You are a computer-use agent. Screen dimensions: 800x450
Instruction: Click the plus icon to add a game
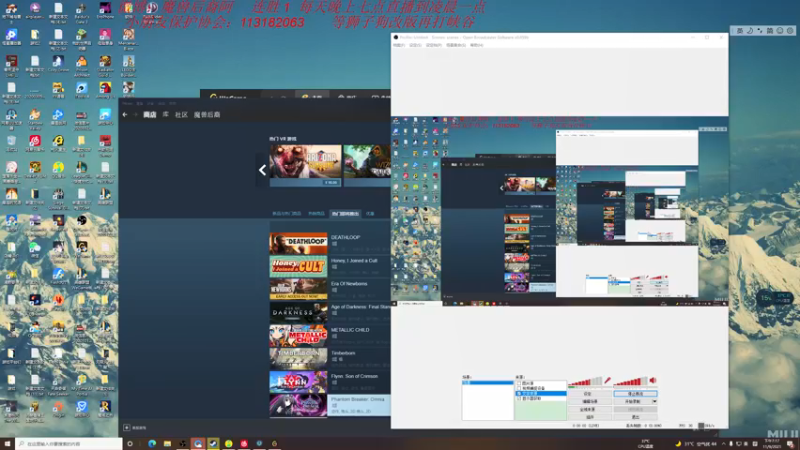[x=127, y=428]
